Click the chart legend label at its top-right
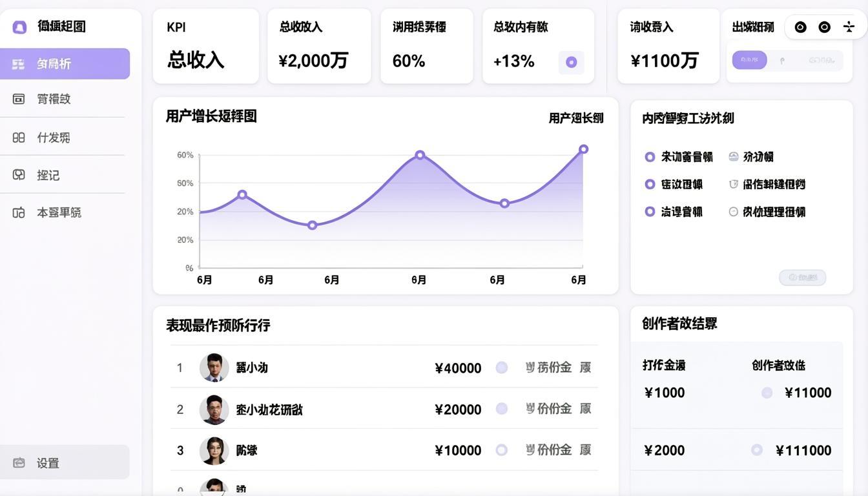 pos(576,118)
